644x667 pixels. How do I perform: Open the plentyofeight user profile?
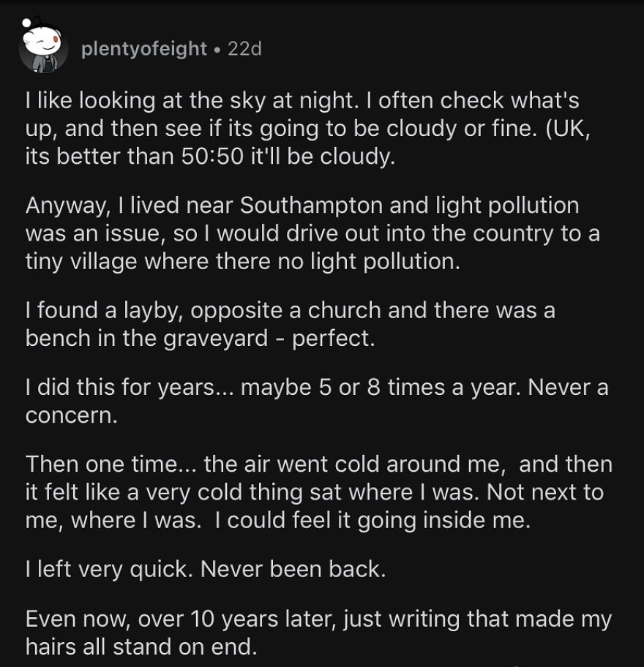(x=143, y=49)
